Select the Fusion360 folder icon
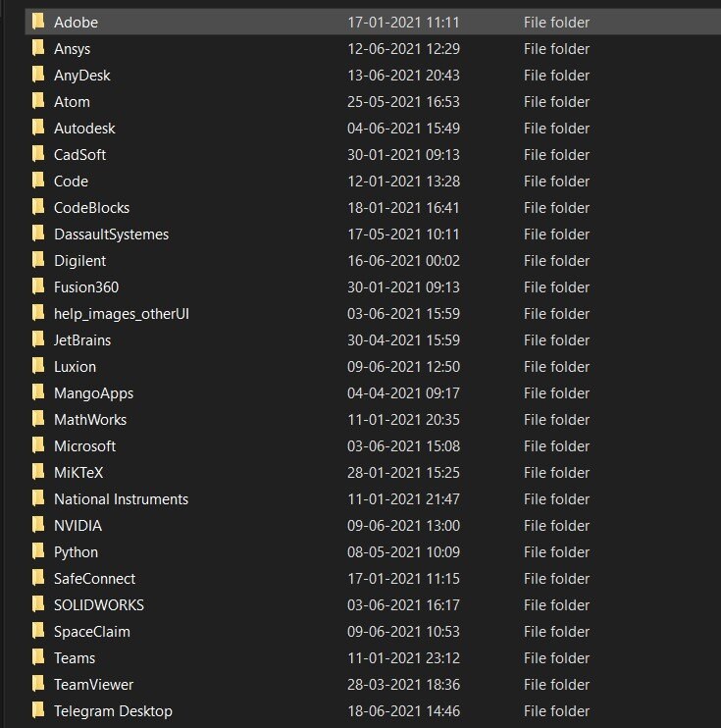Screen dimensions: 721x728 (38, 286)
